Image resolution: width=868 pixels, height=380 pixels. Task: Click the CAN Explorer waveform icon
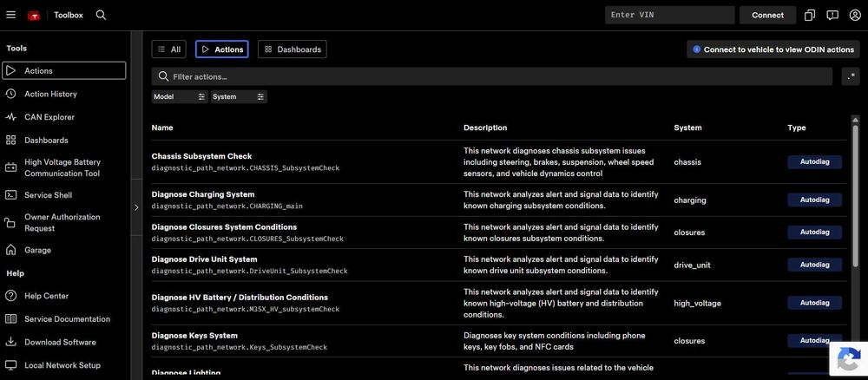pos(10,117)
